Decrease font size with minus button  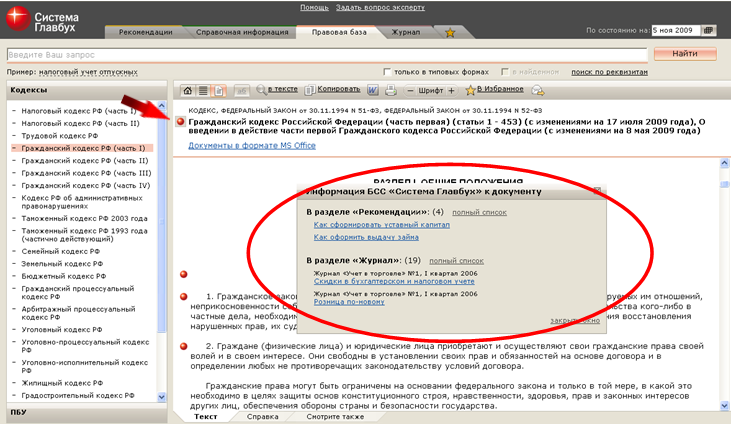[410, 91]
